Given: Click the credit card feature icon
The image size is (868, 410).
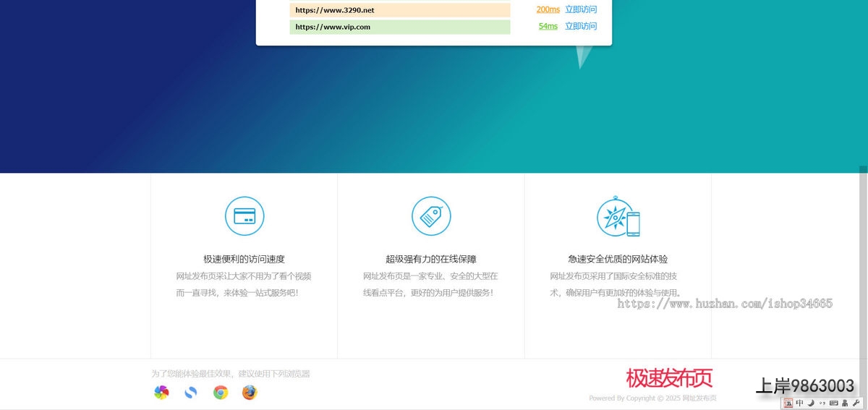Looking at the screenshot, I should [x=244, y=215].
